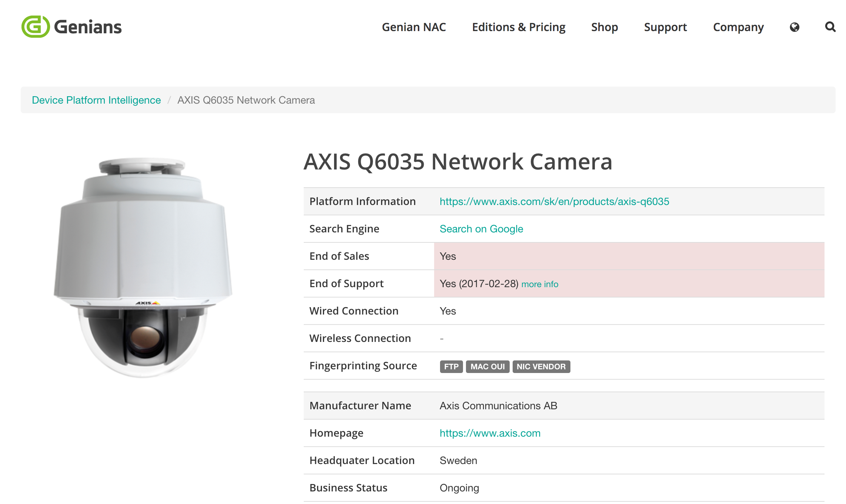Click the Ongoing business status value
846x504 pixels.
click(x=459, y=488)
